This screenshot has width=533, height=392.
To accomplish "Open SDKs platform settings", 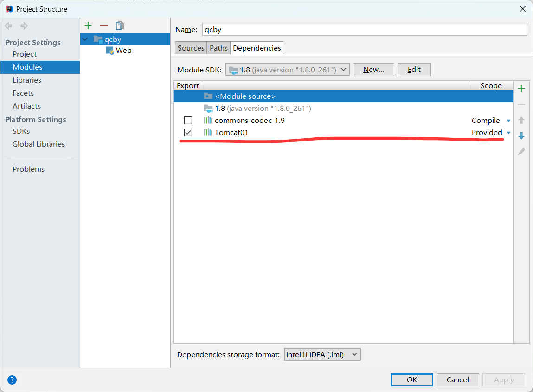I will tap(21, 131).
